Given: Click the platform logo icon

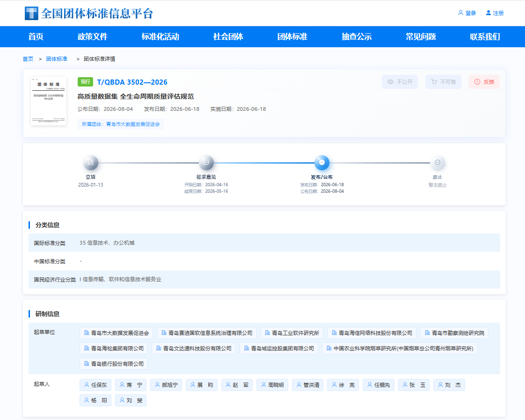Looking at the screenshot, I should pos(31,14).
